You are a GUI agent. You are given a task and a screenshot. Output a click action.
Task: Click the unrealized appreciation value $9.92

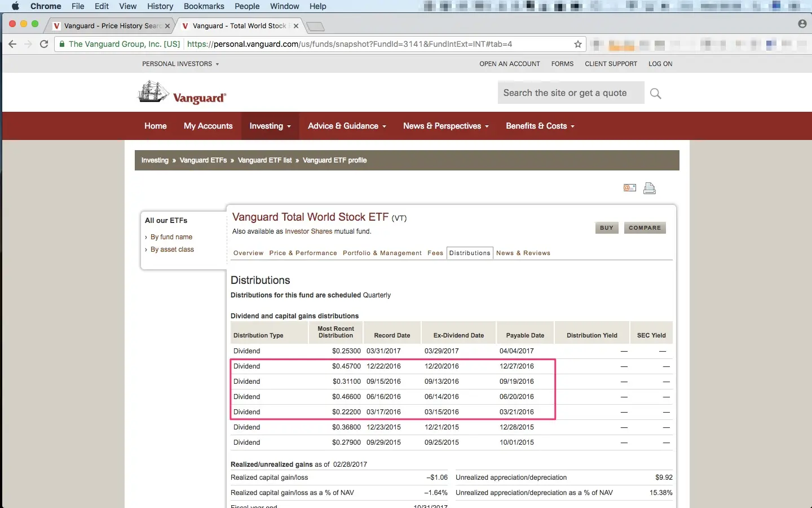[664, 478]
